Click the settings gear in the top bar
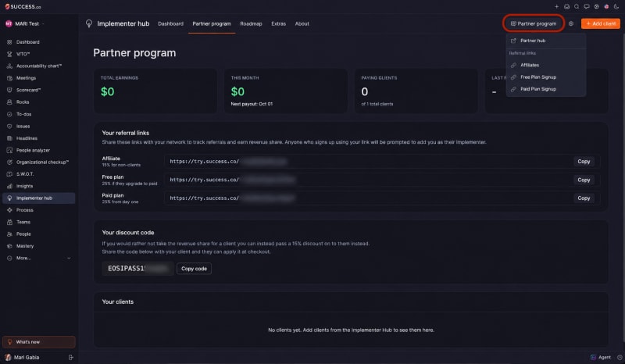 (x=597, y=6)
